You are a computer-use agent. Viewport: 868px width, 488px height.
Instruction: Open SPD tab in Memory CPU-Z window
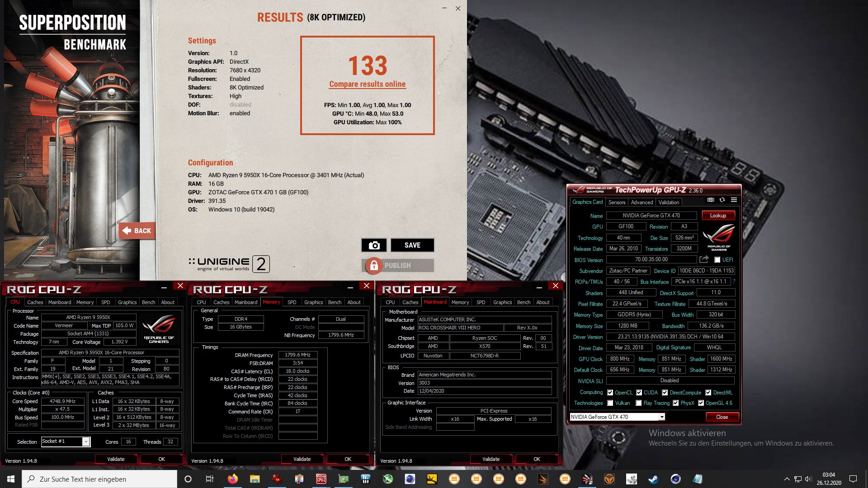pos(292,302)
